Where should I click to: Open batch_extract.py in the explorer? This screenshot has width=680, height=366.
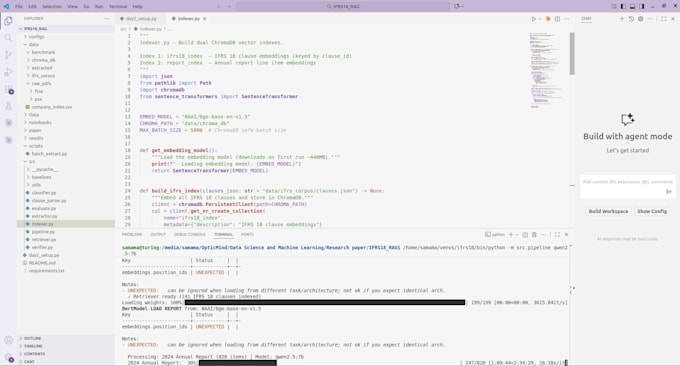[x=49, y=154]
